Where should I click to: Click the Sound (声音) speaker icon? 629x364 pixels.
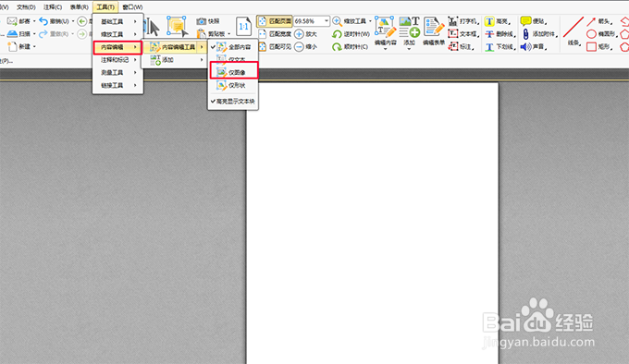tap(526, 47)
